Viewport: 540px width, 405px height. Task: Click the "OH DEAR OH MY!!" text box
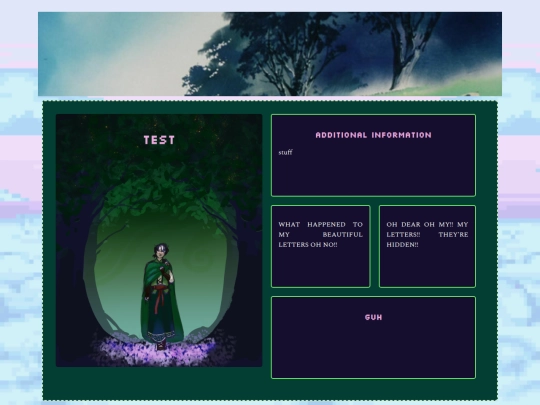(427, 246)
